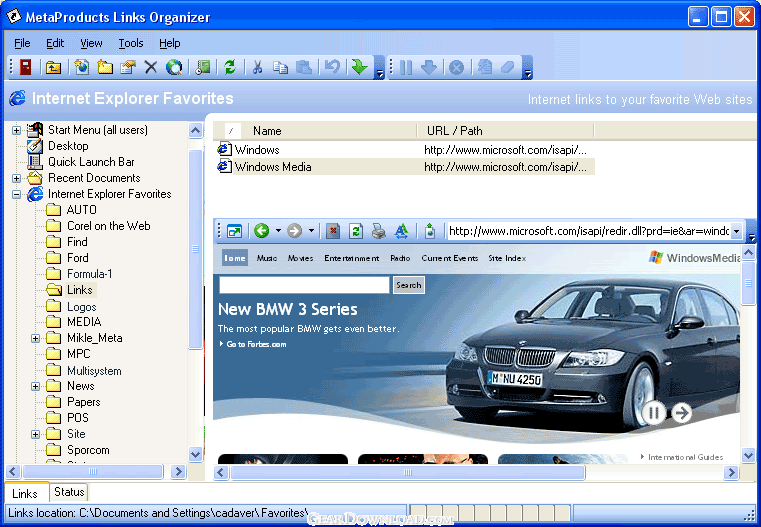Switch to the Links tab at the bottom
The height and width of the screenshot is (527, 761).
(x=25, y=494)
